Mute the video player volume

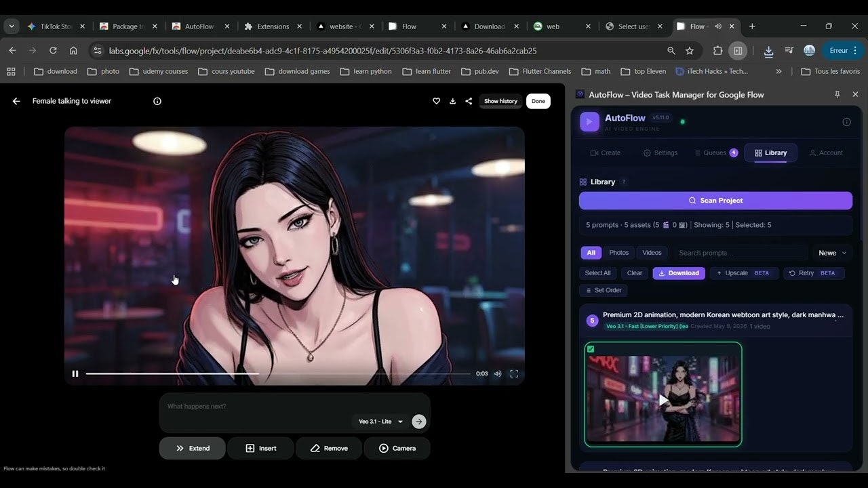click(x=498, y=373)
